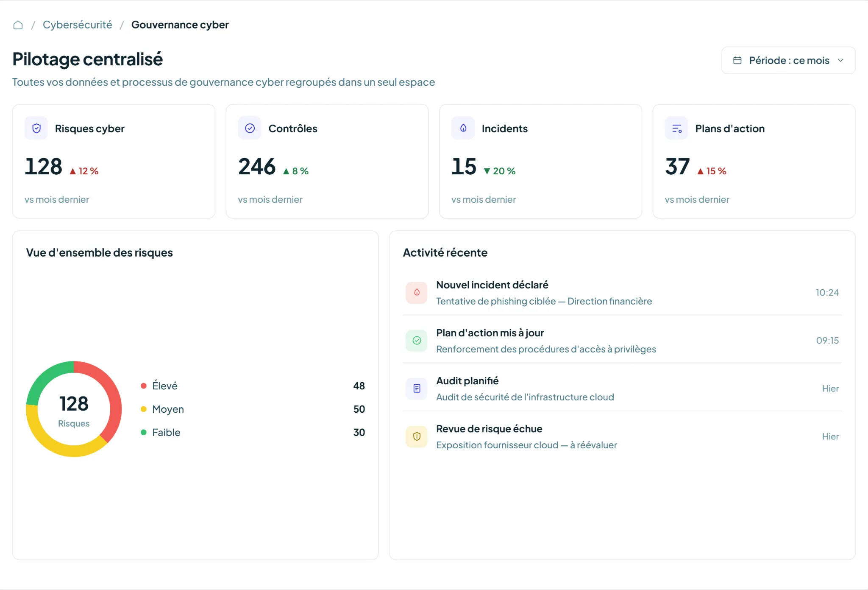Click the Hier timestamp for Revue de risque
This screenshot has height=590, width=868.
(830, 436)
